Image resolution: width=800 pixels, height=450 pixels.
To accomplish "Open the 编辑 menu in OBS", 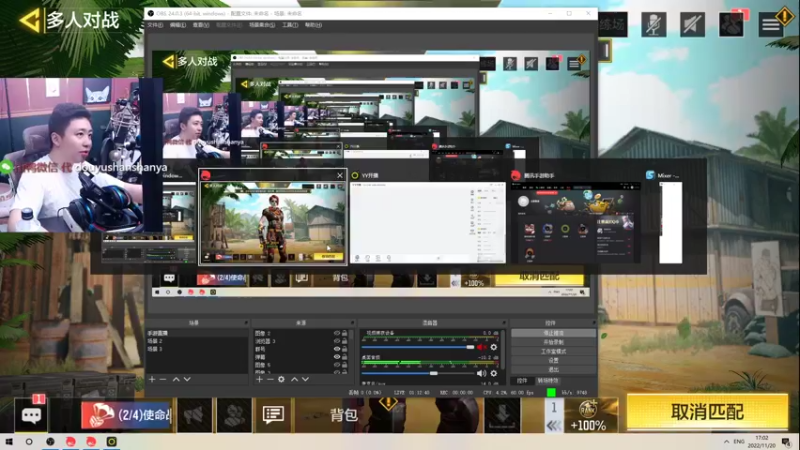I will (x=178, y=25).
